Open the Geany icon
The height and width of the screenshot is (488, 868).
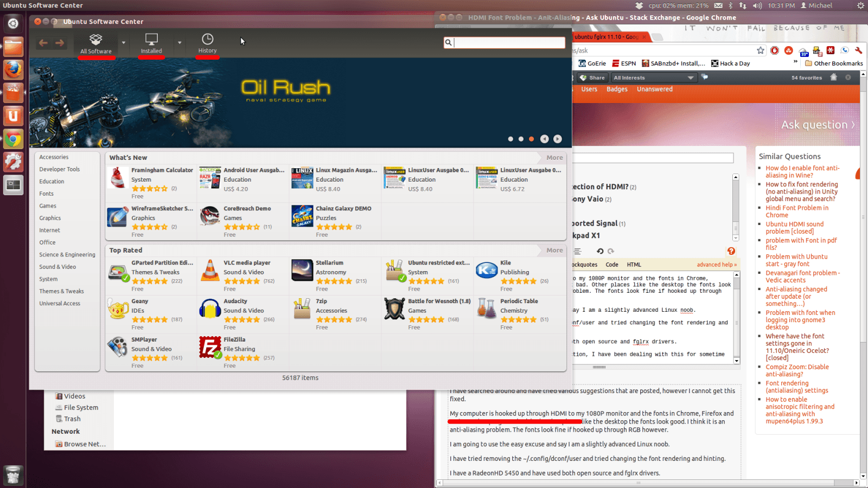[118, 309]
